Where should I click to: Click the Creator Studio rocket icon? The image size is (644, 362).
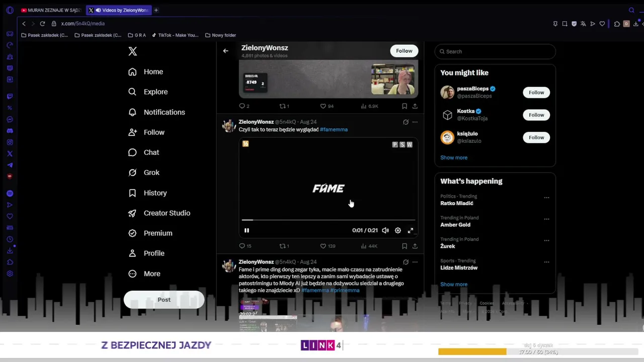[x=132, y=213]
